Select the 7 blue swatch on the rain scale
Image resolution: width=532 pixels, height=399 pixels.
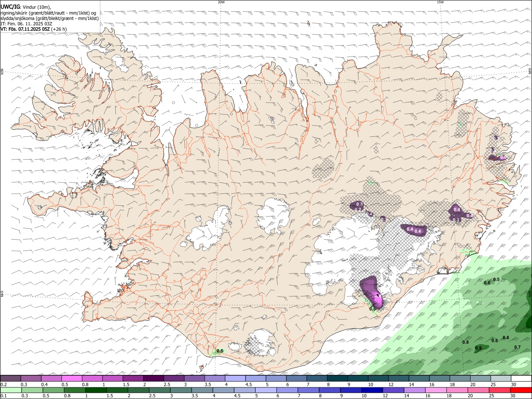308,390
